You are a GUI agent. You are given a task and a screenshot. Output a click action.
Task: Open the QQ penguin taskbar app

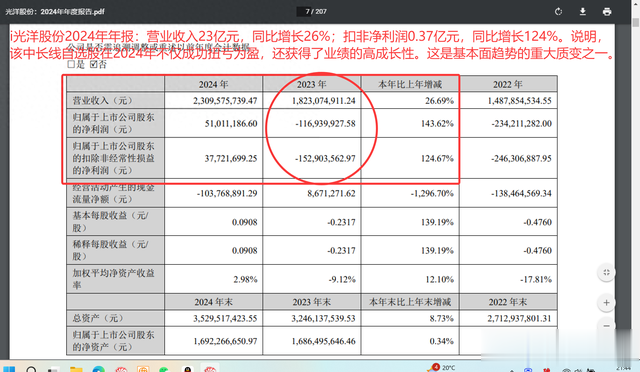point(187,369)
